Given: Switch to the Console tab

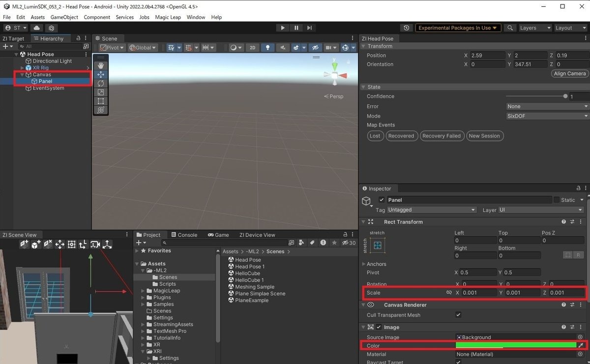Looking at the screenshot, I should (x=183, y=235).
